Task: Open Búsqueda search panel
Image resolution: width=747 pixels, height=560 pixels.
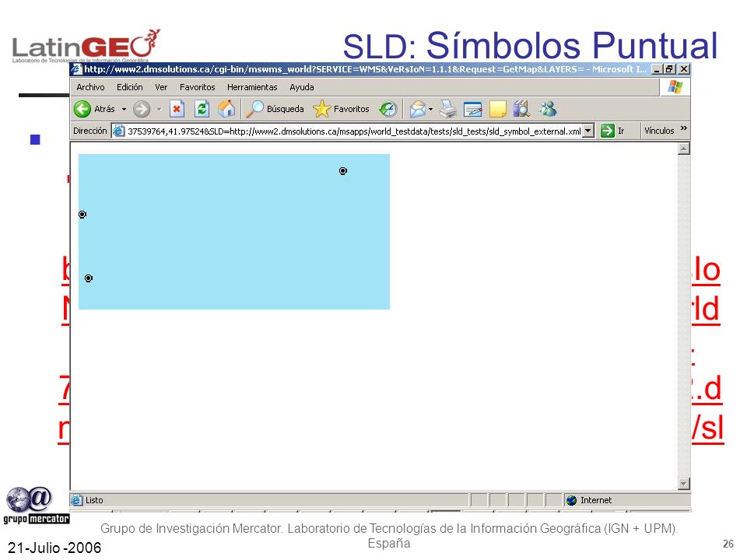Action: pos(275,109)
